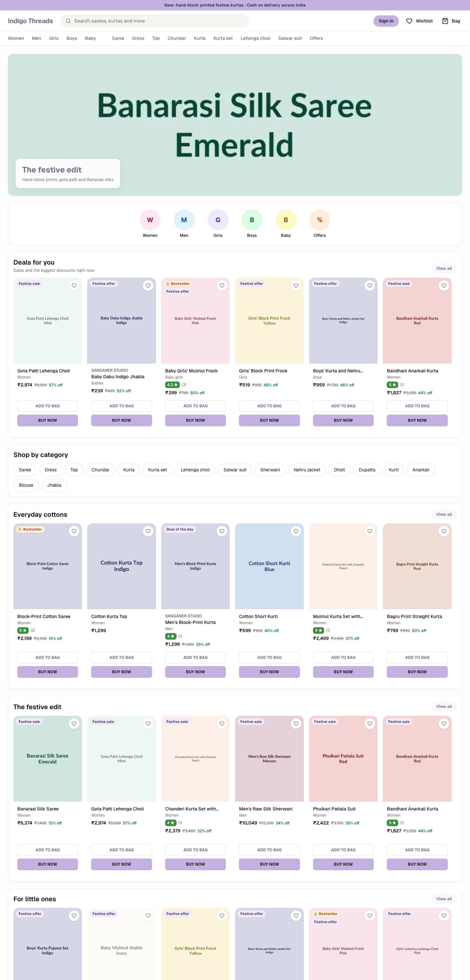Open the Wishlist heart icon in header
Image resolution: width=470 pixels, height=980 pixels.
tap(409, 21)
